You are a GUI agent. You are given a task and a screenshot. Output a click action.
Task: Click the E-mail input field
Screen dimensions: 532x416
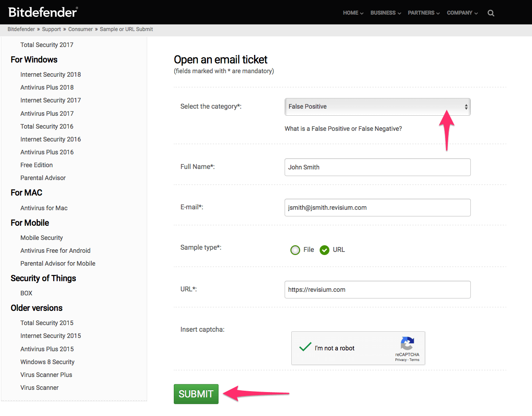tap(377, 208)
